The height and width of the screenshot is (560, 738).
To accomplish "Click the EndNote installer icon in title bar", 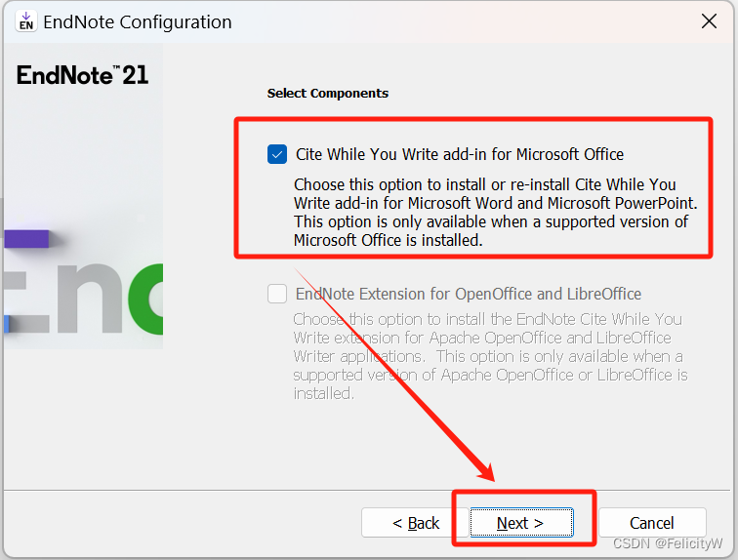I will pyautogui.click(x=26, y=21).
